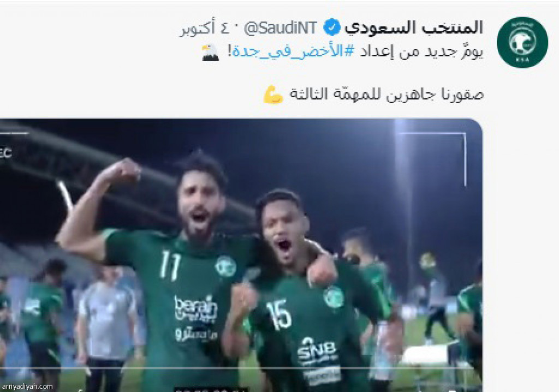Open the #الأخضر_في_جدة hashtag

(x=293, y=52)
